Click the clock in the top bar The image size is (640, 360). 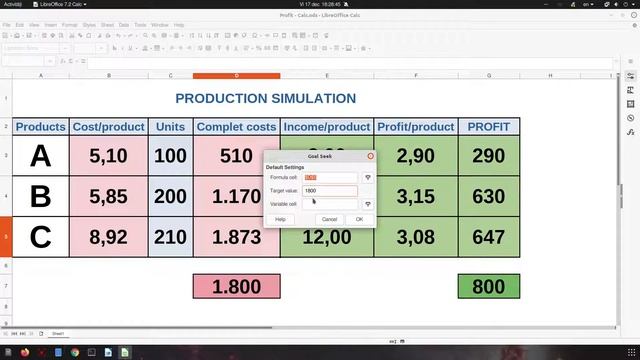pyautogui.click(x=320, y=4)
